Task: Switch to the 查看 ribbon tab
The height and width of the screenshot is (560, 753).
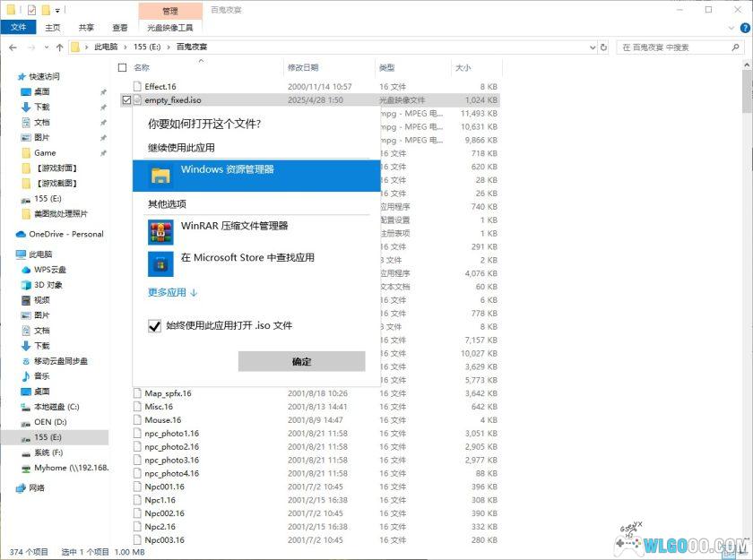Action: tap(119, 27)
